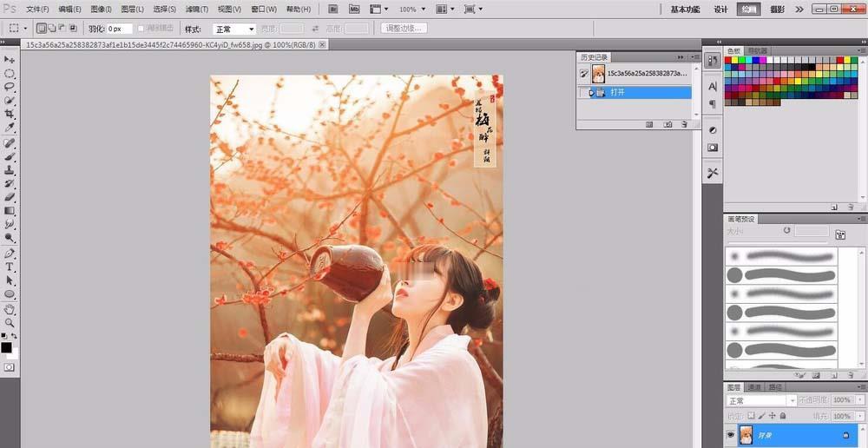
Task: Click the black foreground color swatch
Action: 7,347
